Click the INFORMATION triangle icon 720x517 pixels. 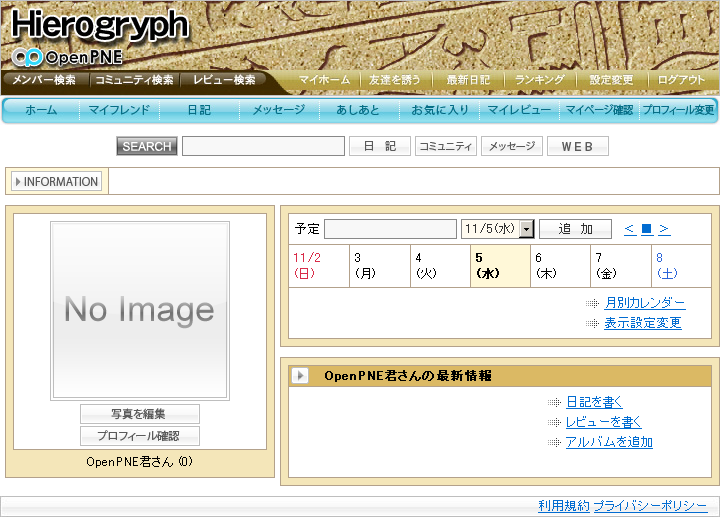point(18,182)
